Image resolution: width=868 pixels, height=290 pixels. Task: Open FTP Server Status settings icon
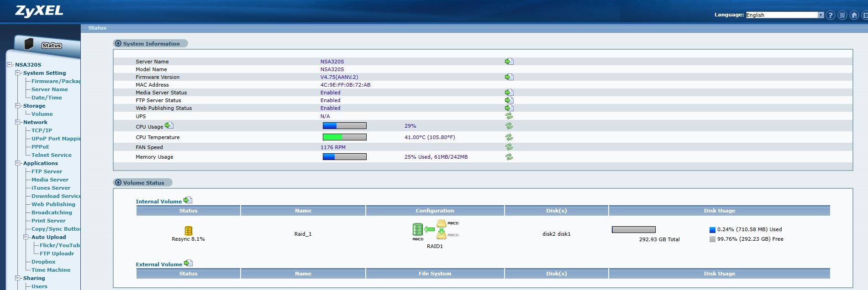(x=509, y=100)
